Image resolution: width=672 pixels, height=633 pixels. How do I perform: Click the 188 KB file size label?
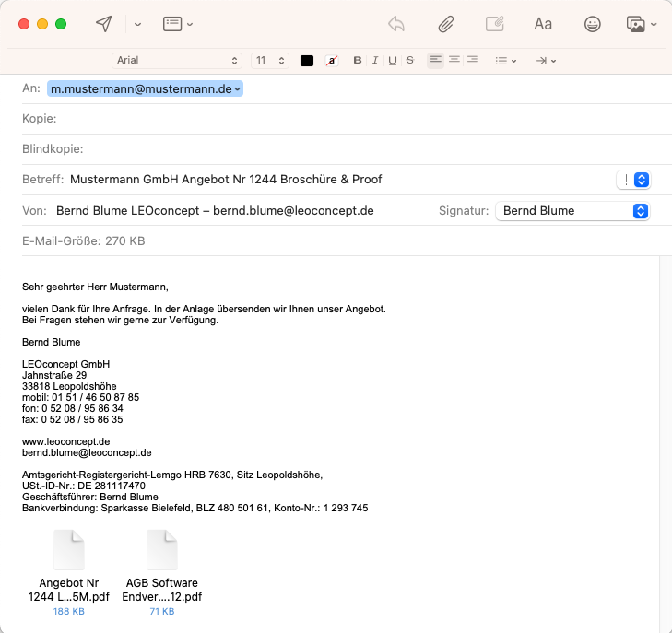coord(68,611)
